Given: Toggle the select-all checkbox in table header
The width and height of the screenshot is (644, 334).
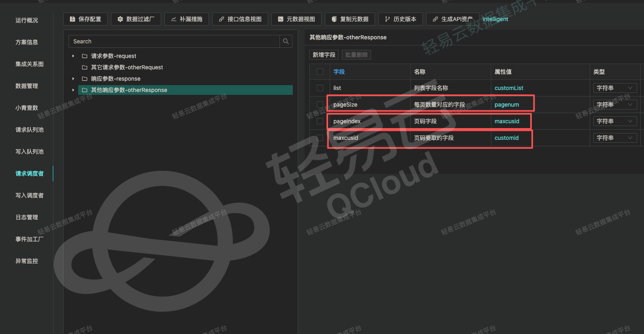Looking at the screenshot, I should pos(320,72).
